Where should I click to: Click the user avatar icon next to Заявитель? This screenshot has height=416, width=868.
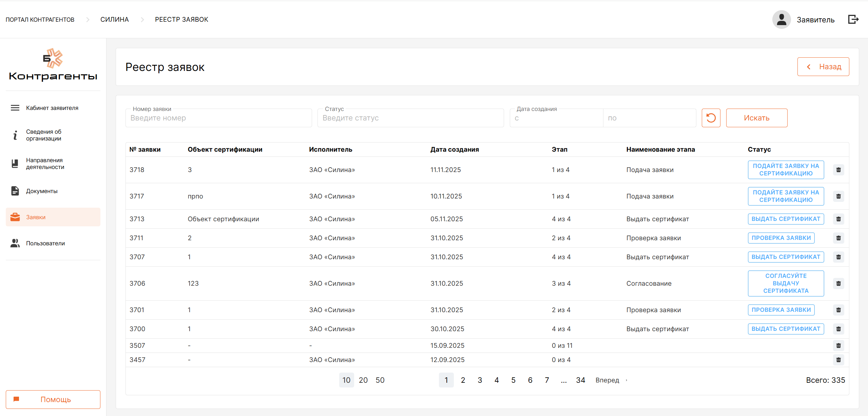781,19
